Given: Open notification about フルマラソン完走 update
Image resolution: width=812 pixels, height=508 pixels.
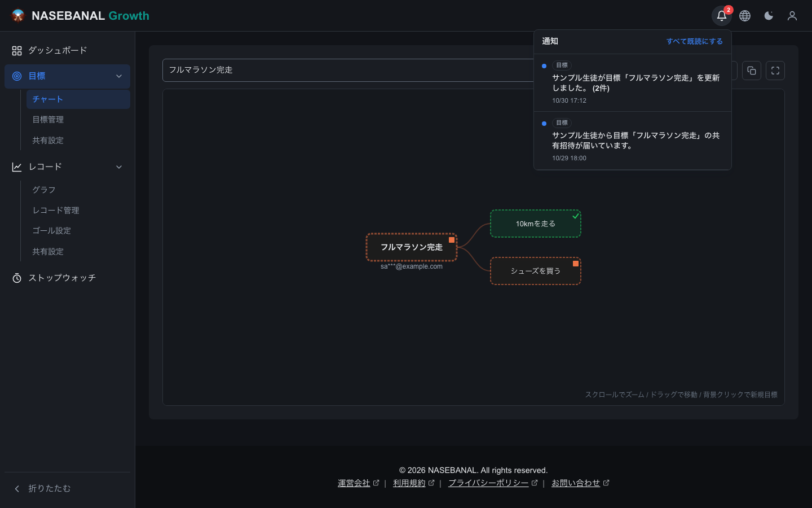Looking at the screenshot, I should click(633, 83).
